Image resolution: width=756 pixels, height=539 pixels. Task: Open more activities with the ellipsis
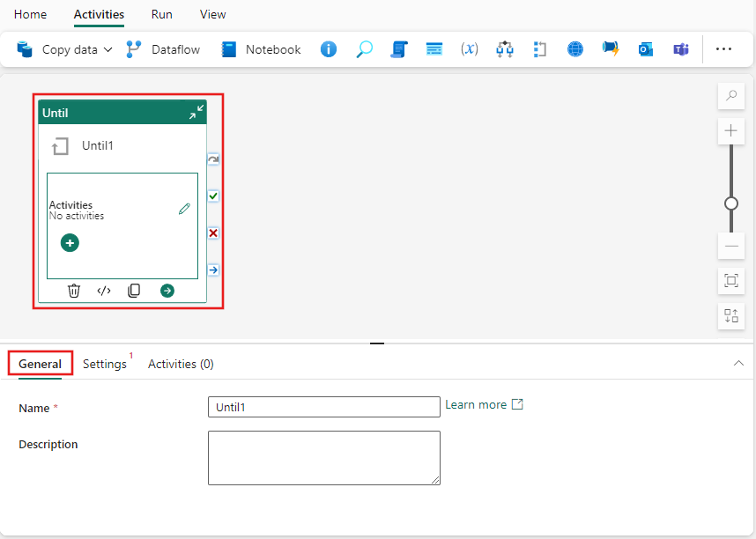(x=724, y=49)
